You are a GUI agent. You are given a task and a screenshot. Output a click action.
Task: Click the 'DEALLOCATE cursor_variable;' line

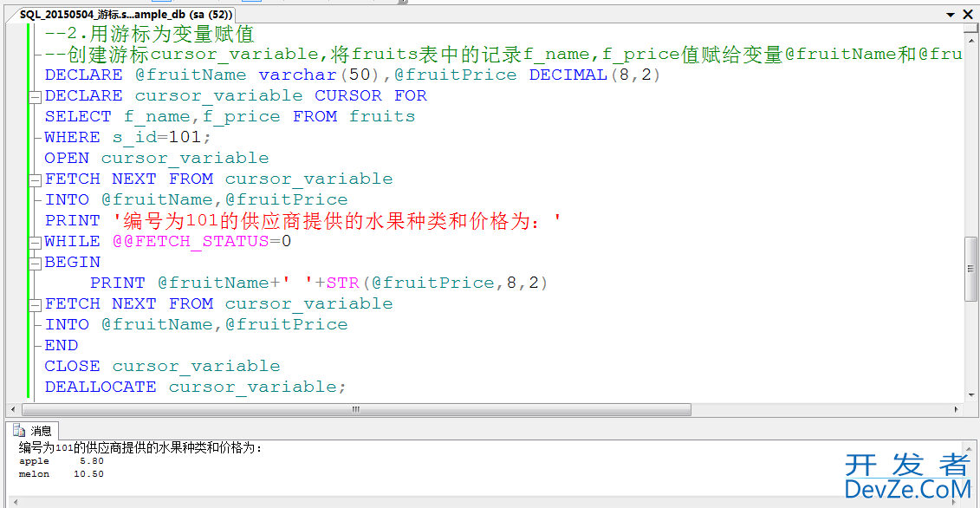point(195,387)
